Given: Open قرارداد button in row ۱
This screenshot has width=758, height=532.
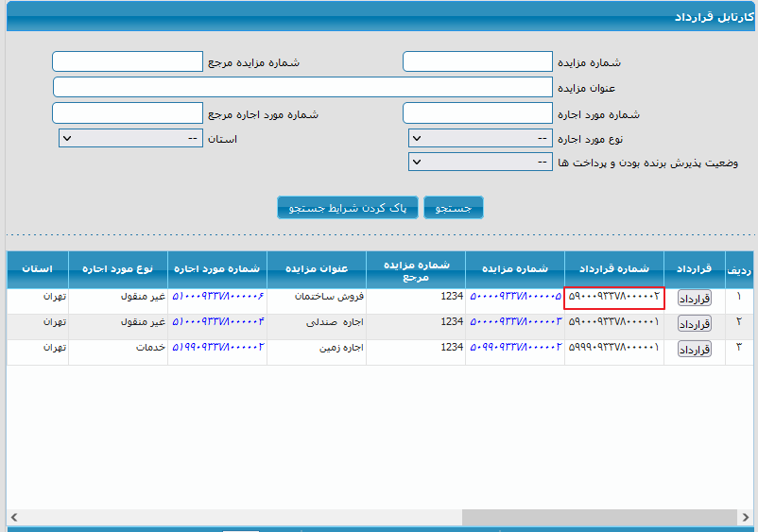Looking at the screenshot, I should [x=694, y=299].
